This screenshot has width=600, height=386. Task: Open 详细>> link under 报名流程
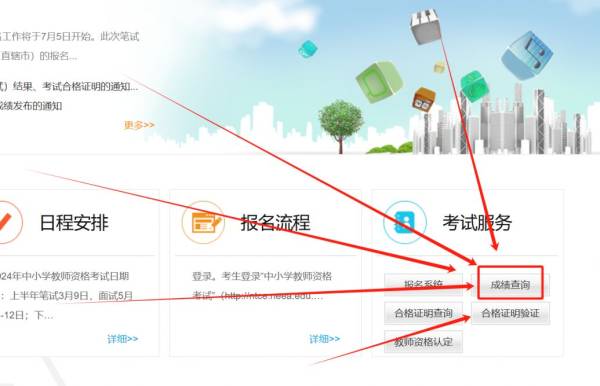click(x=324, y=339)
